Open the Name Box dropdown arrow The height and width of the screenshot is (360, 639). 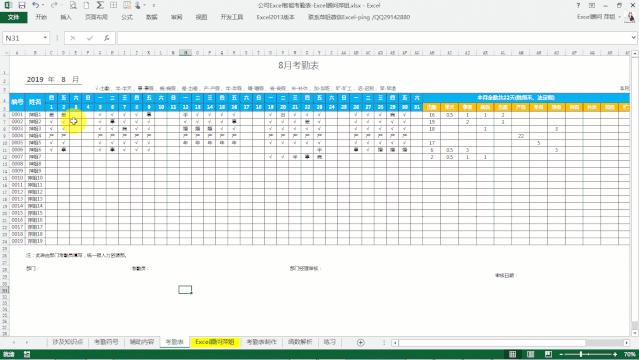[45, 38]
